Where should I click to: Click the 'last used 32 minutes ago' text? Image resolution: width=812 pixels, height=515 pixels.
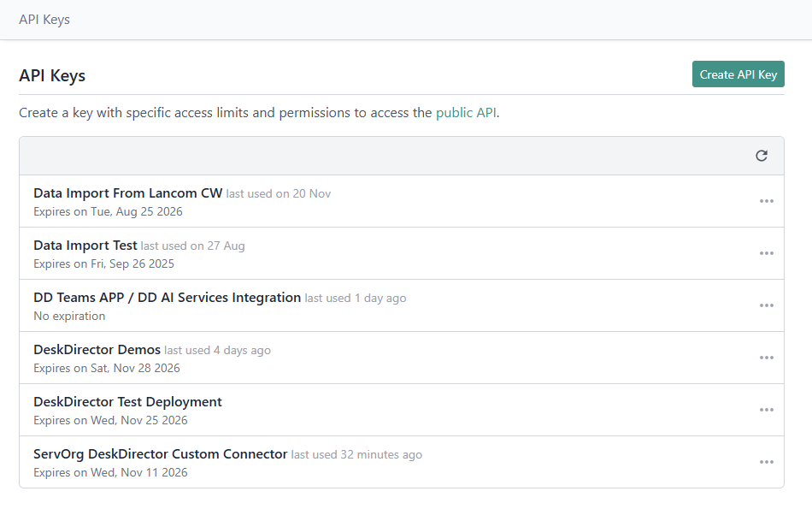356,454
